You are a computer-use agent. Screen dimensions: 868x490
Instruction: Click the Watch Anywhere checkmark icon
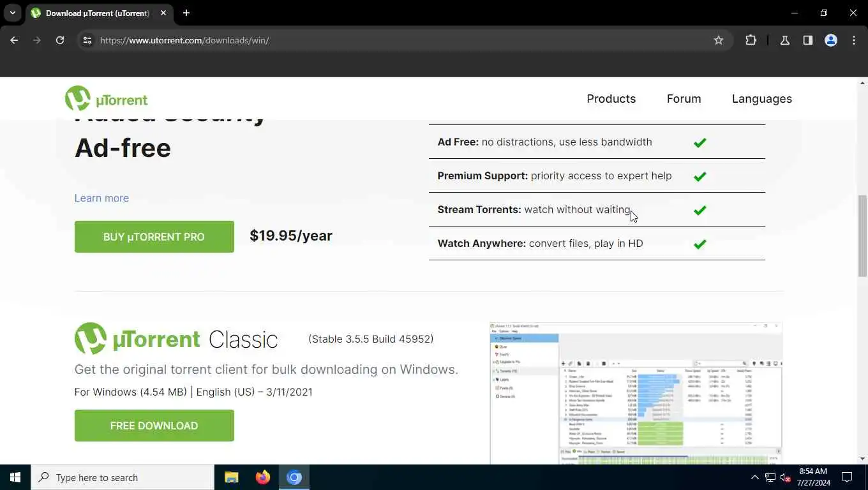coord(700,244)
